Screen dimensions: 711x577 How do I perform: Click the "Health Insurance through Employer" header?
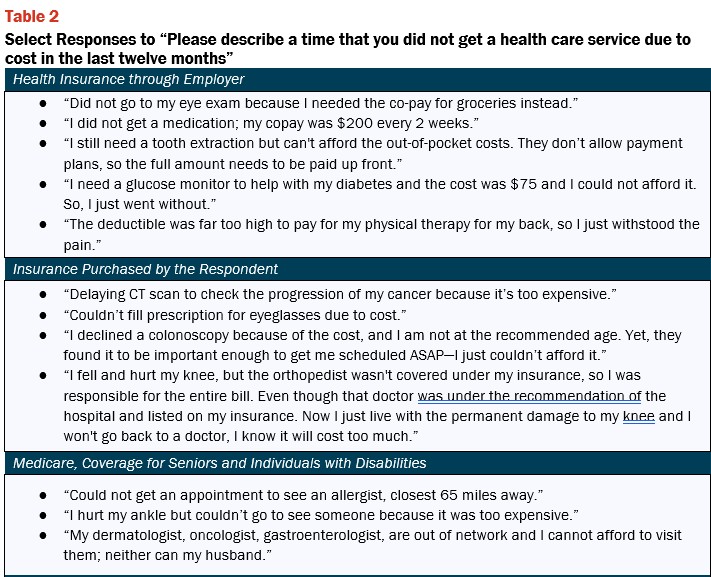(357, 79)
